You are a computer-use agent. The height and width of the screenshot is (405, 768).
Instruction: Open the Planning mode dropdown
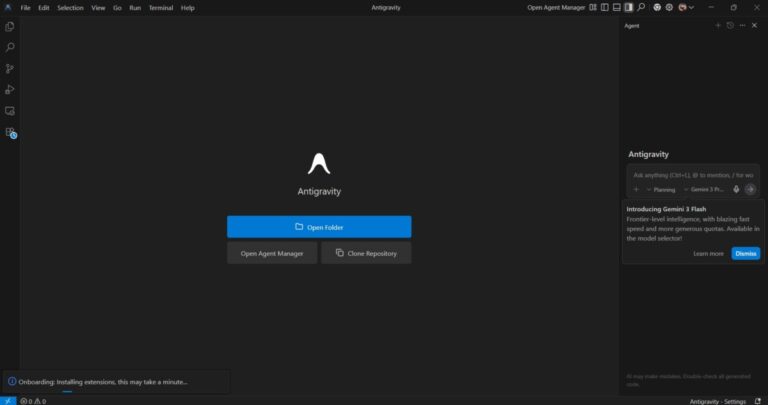pos(661,190)
